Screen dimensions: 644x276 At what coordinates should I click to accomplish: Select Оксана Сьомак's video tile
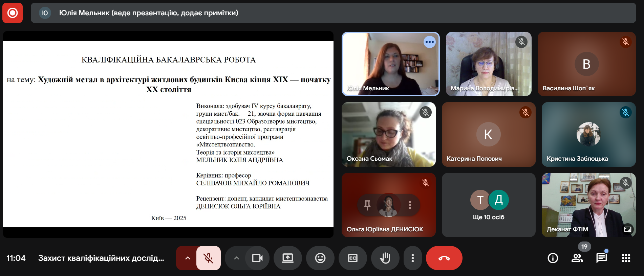tap(388, 134)
